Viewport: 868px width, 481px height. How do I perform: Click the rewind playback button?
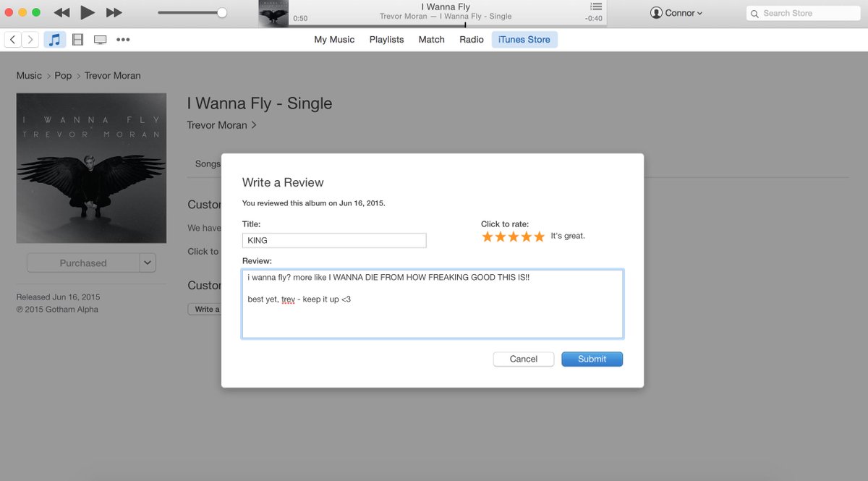click(62, 12)
